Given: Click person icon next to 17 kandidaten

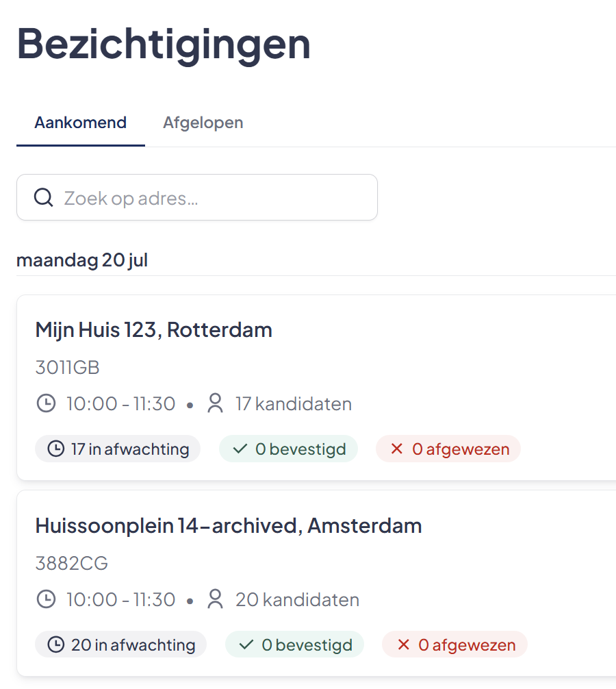Looking at the screenshot, I should click(x=215, y=403).
